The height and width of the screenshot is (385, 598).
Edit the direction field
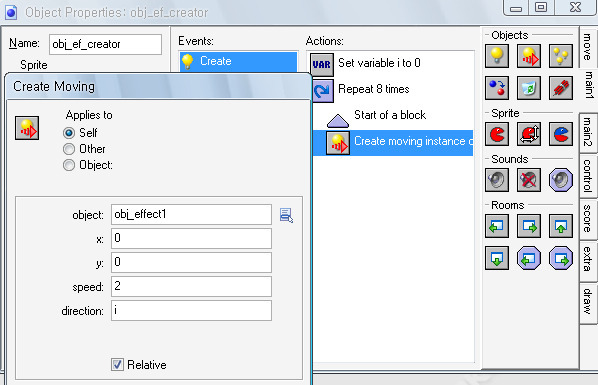pos(191,310)
